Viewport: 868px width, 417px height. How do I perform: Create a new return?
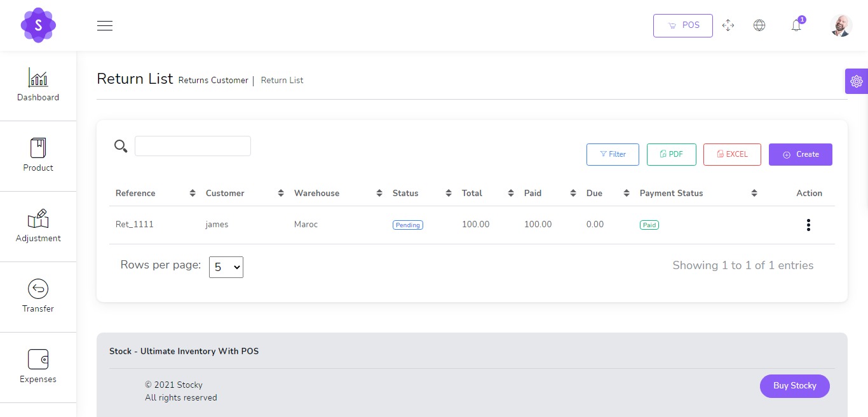pos(801,154)
